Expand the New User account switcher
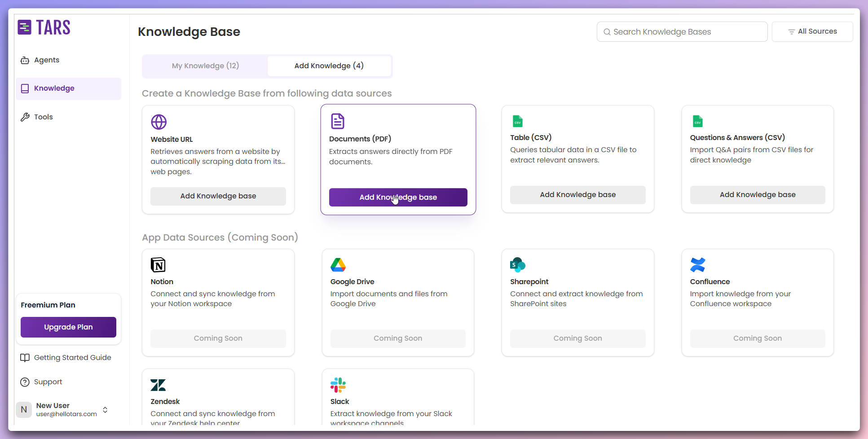868x439 pixels. tap(105, 410)
